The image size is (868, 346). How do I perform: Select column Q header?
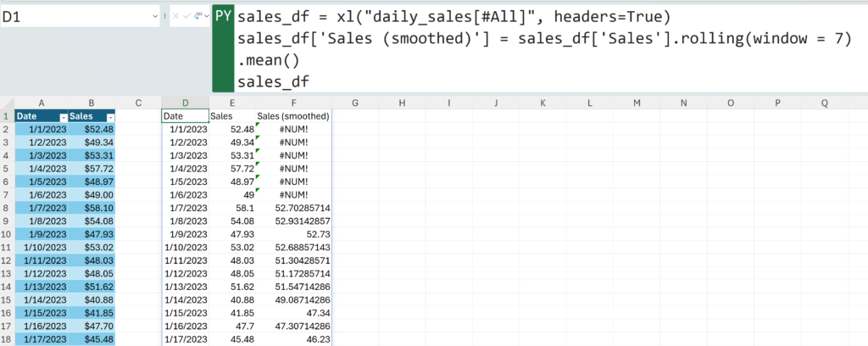point(825,103)
